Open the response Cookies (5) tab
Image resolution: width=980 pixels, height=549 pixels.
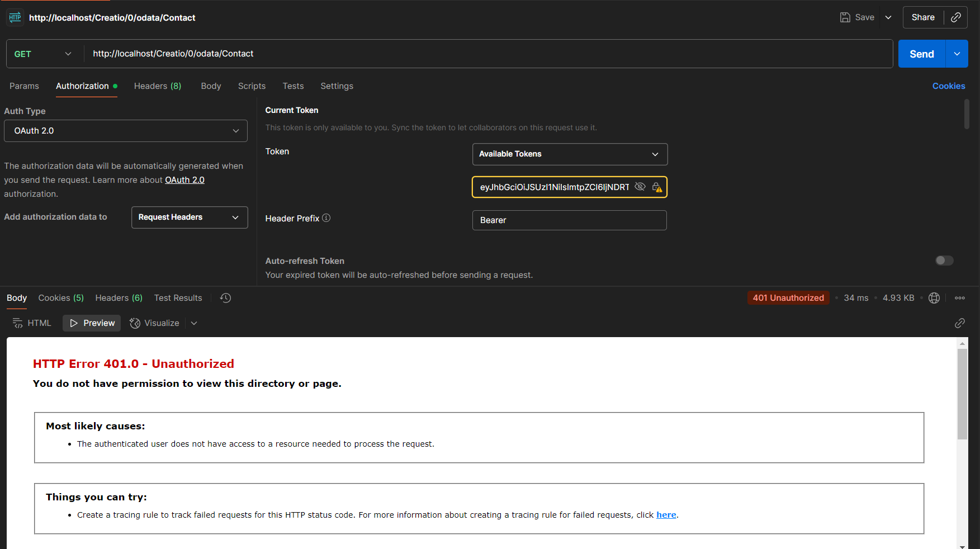61,298
